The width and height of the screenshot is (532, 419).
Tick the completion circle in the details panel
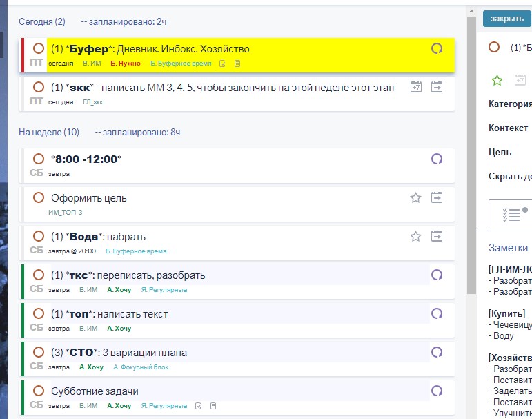coord(494,47)
